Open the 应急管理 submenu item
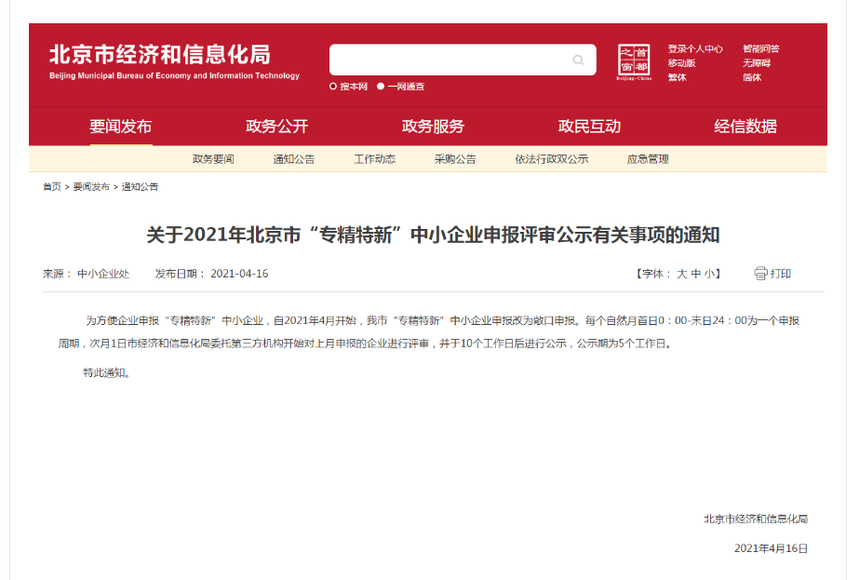Viewport: 859px width, 580px height. (x=648, y=159)
